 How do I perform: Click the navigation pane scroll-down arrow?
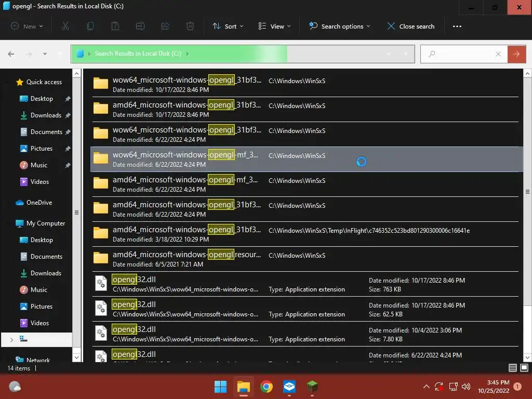pos(77,357)
